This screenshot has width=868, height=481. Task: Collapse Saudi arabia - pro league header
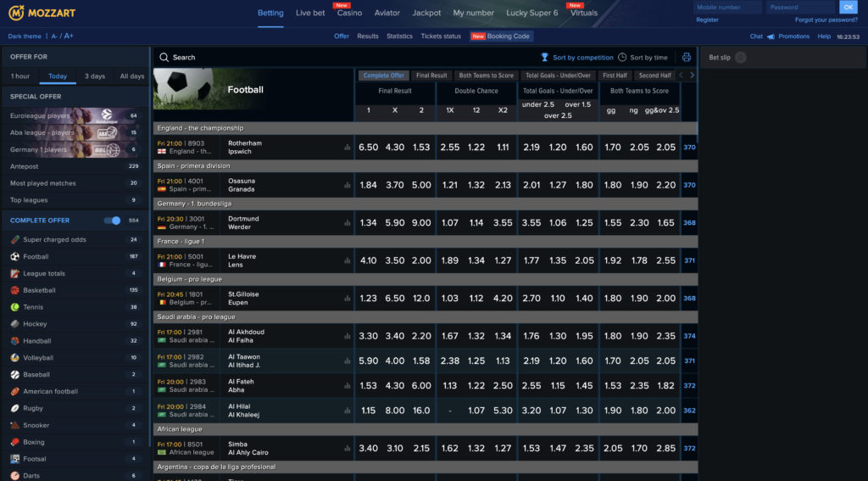426,317
